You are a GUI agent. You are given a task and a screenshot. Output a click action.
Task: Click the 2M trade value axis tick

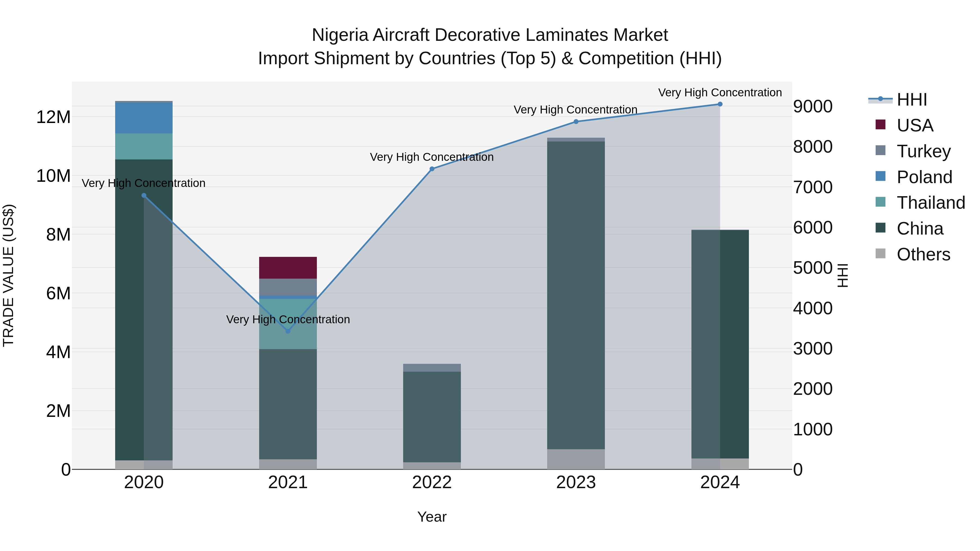point(58,411)
